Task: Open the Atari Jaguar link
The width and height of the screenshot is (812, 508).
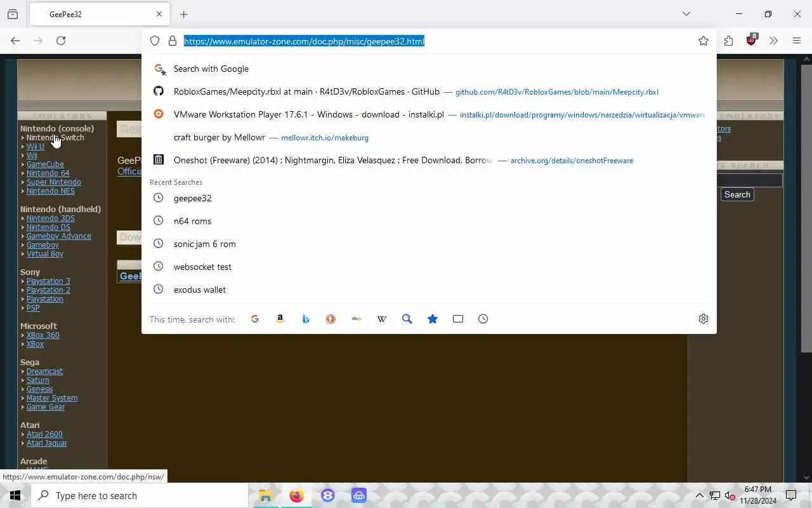Action: (x=46, y=443)
